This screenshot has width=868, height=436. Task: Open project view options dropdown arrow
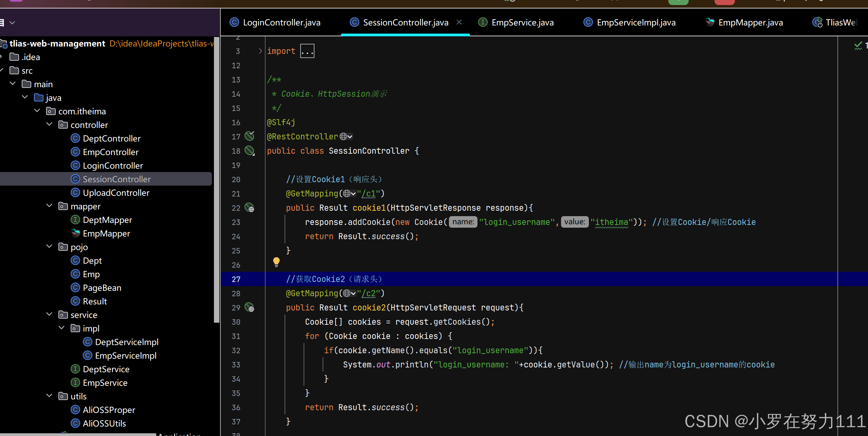click(x=13, y=23)
